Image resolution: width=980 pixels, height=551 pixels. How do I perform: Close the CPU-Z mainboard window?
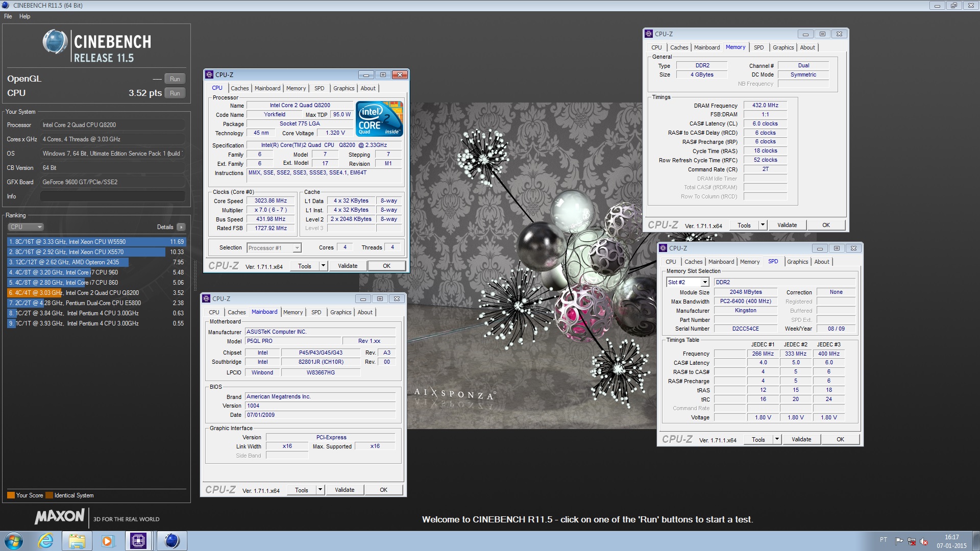pos(397,298)
